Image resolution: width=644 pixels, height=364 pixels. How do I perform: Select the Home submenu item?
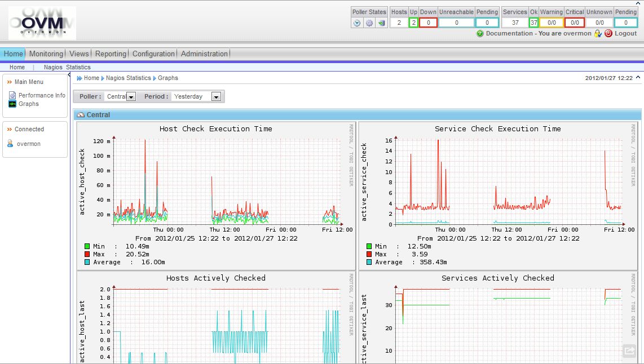point(17,67)
